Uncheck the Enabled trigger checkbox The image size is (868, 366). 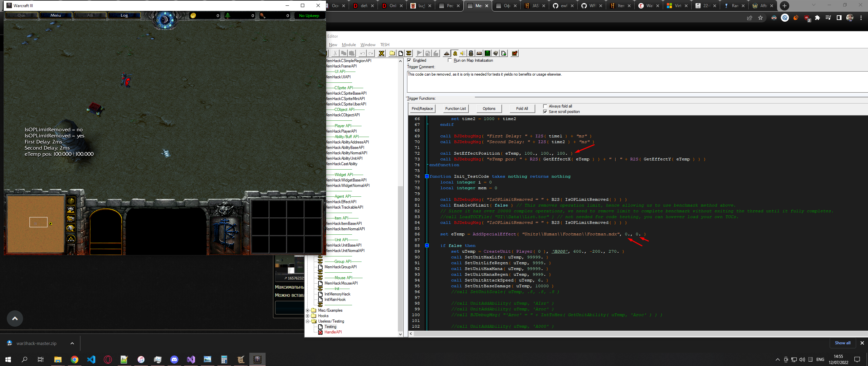[x=409, y=60]
